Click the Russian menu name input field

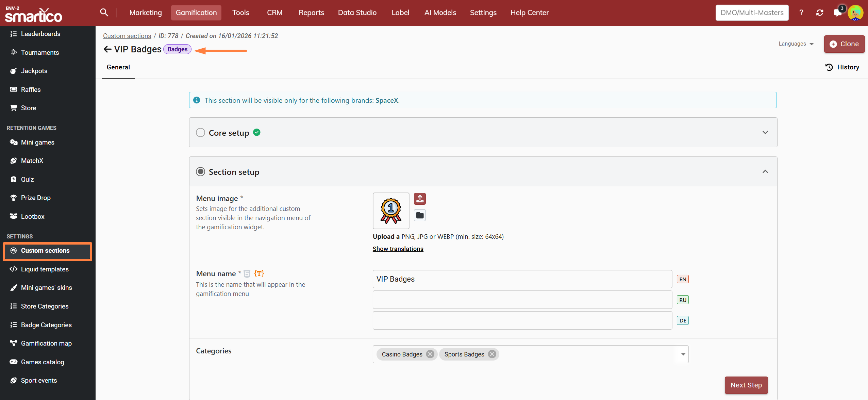(x=522, y=300)
